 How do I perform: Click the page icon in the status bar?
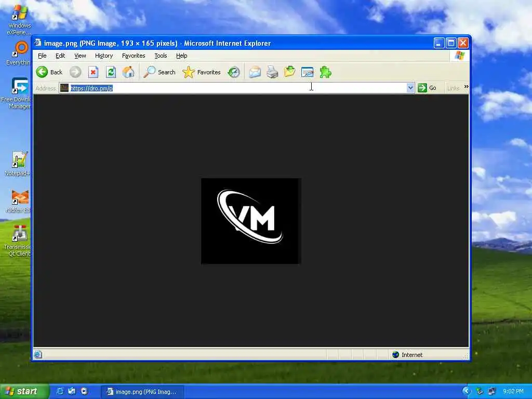(38, 354)
